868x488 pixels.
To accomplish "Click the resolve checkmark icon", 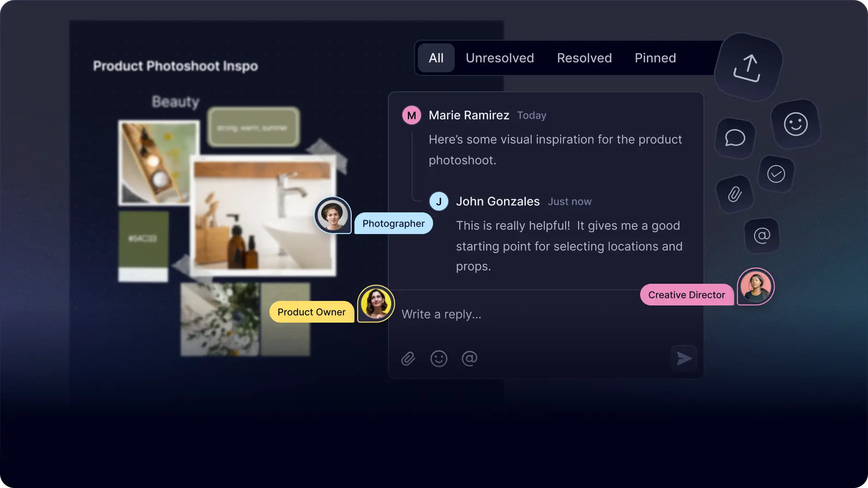I will click(776, 174).
